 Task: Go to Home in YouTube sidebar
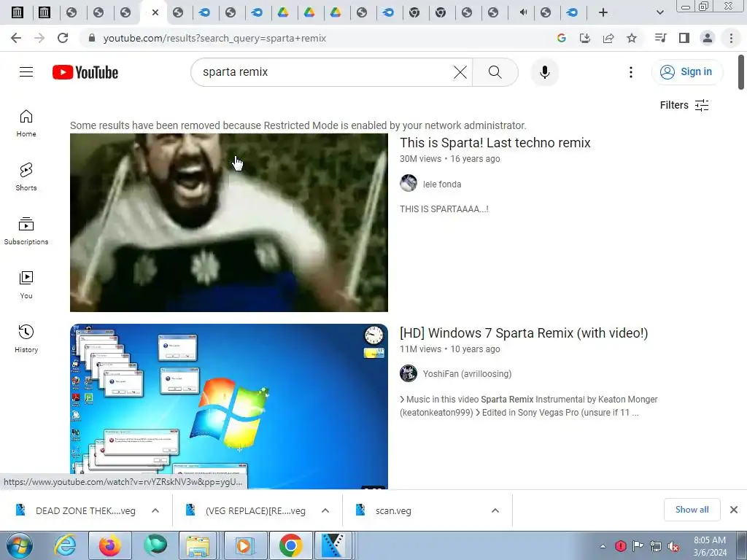coord(26,123)
